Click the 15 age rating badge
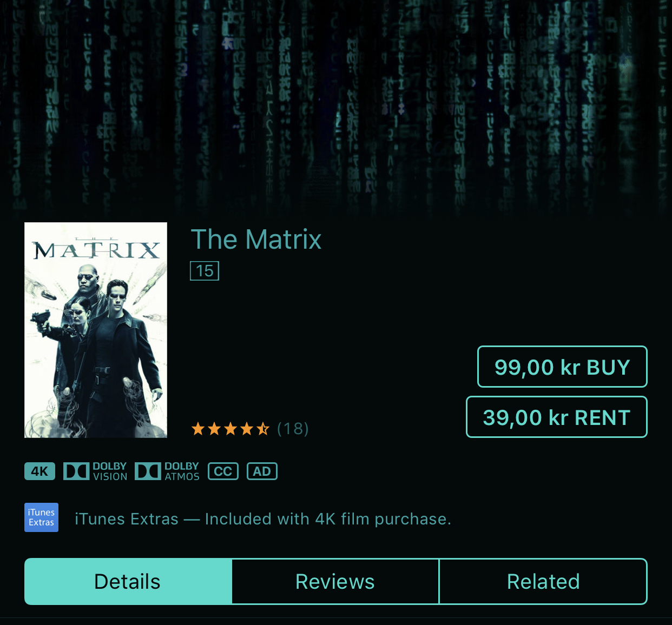This screenshot has width=672, height=625. coord(205,271)
